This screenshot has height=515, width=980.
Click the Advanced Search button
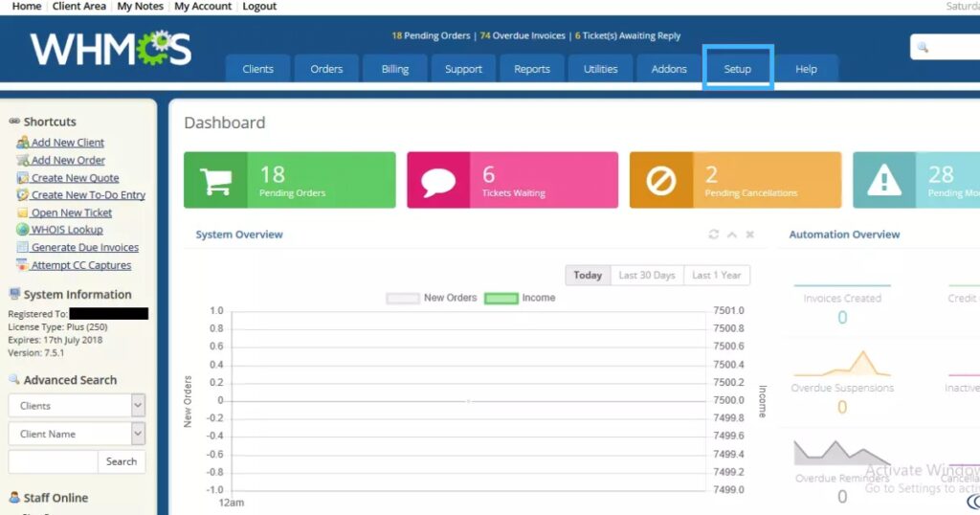tap(122, 461)
